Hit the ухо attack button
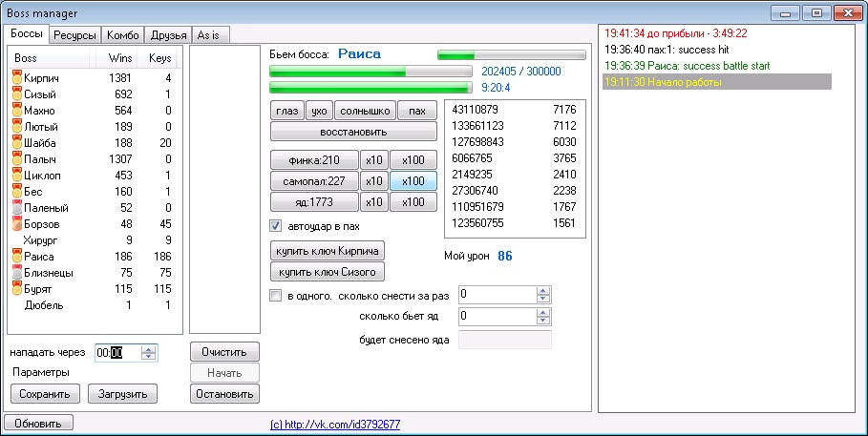Image resolution: width=868 pixels, height=436 pixels. coord(319,112)
